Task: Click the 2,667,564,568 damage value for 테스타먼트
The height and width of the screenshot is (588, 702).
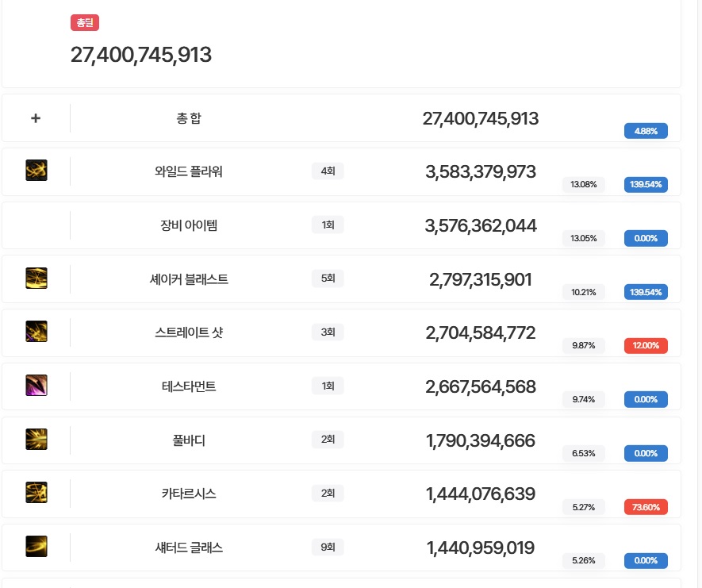Action: 481,386
